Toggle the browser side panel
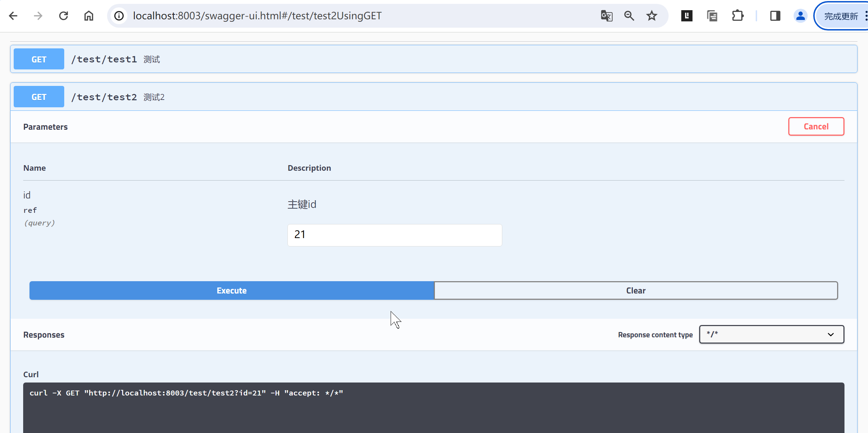 pyautogui.click(x=775, y=16)
